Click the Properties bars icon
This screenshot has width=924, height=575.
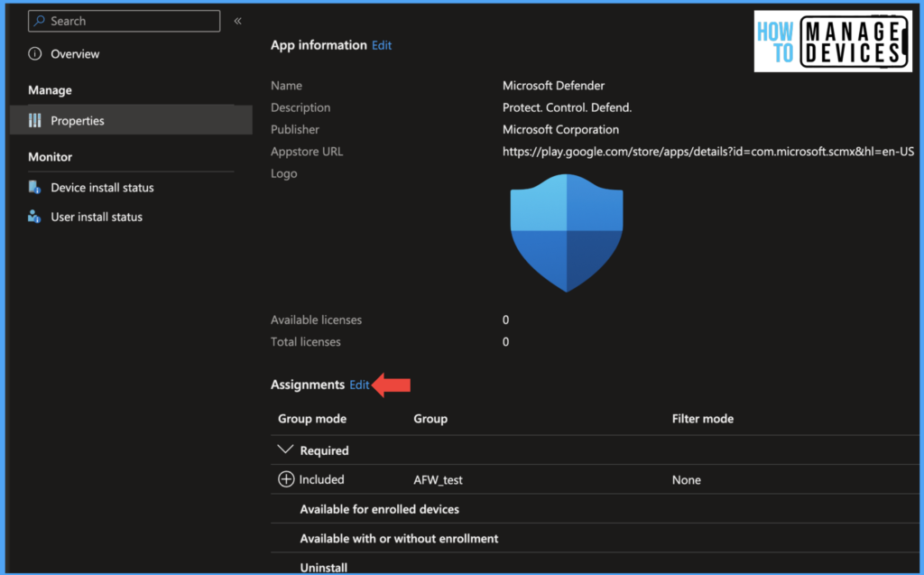35,120
